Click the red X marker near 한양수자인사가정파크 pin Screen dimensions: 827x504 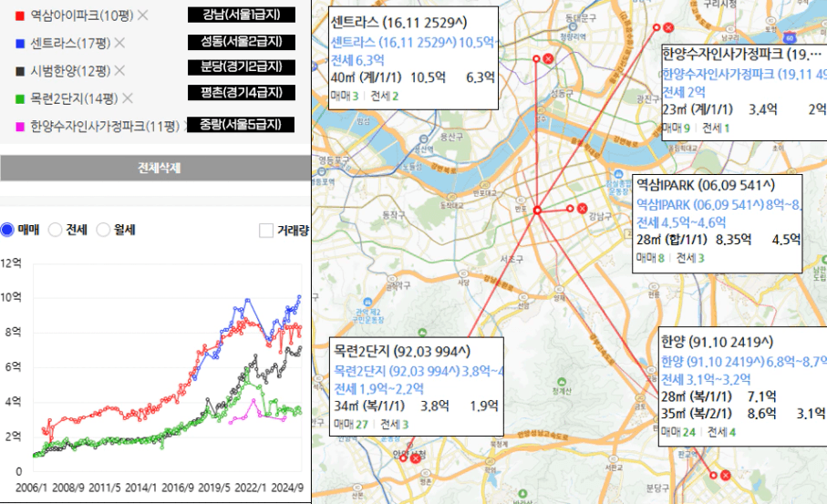668,27
